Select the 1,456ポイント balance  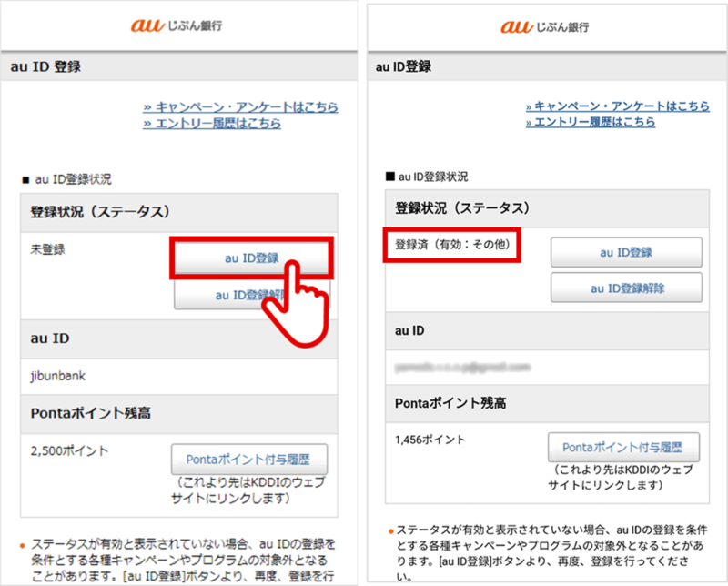click(x=430, y=439)
